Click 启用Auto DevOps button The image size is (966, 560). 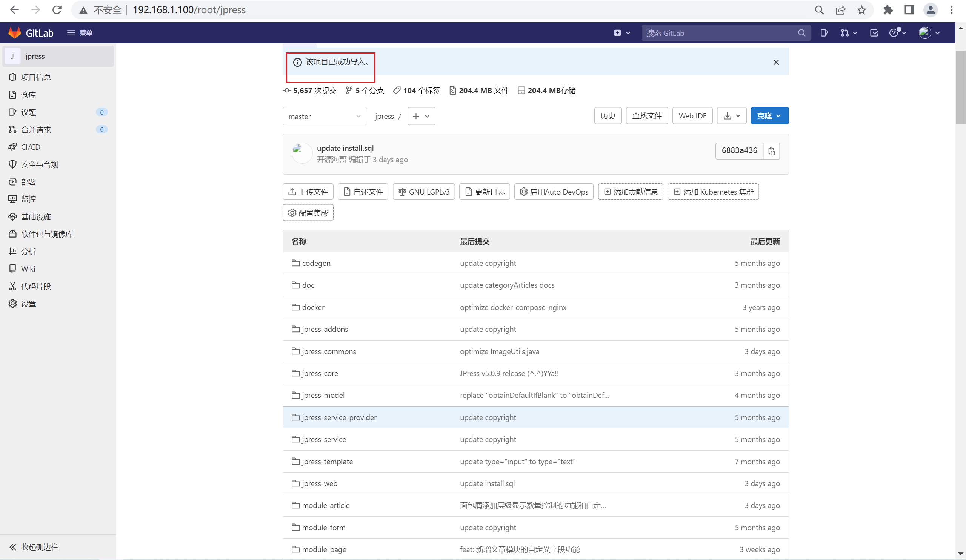(x=554, y=192)
